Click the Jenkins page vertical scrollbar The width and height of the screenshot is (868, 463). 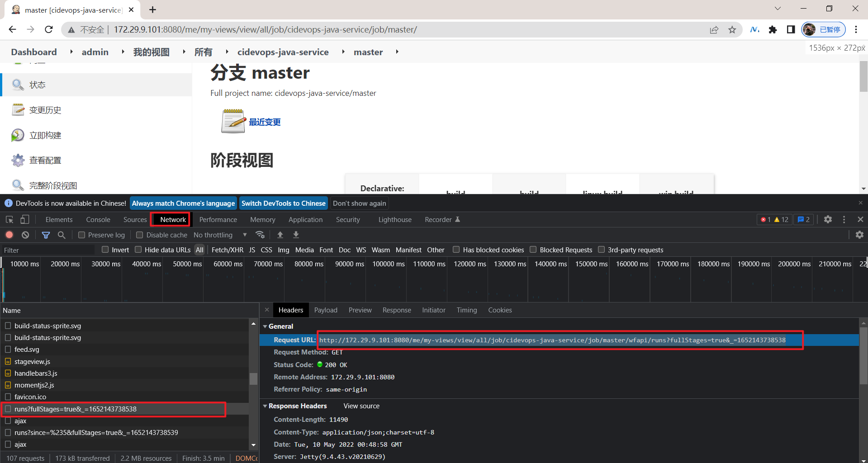click(x=863, y=77)
